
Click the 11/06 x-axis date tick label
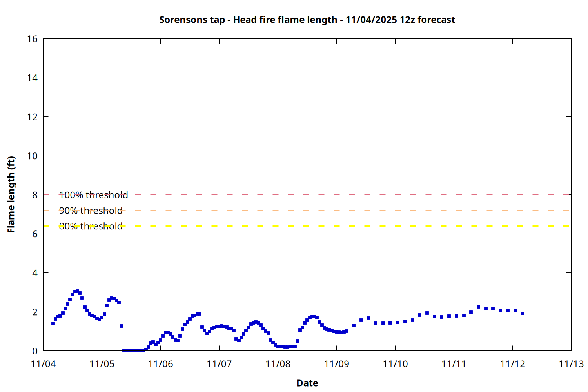[160, 364]
